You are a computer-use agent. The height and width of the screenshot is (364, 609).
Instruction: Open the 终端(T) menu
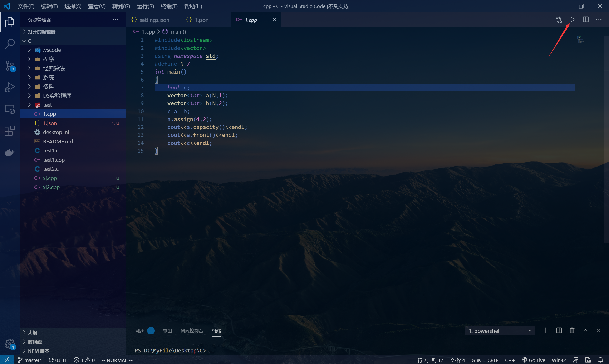point(169,6)
